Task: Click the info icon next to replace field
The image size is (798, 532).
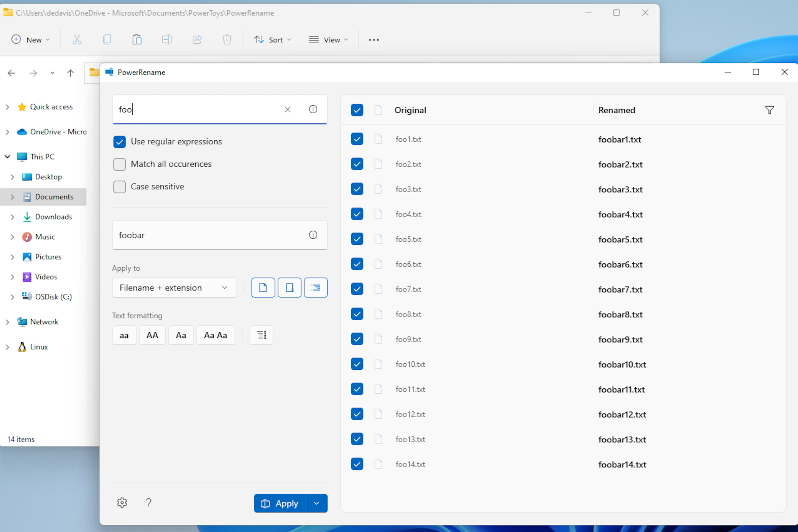Action: click(x=313, y=234)
